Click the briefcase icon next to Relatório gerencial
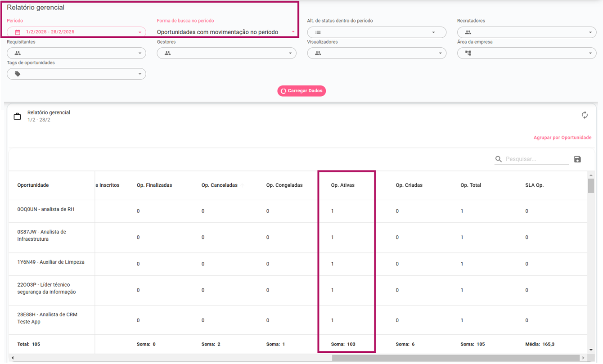The height and width of the screenshot is (364, 603). [17, 117]
